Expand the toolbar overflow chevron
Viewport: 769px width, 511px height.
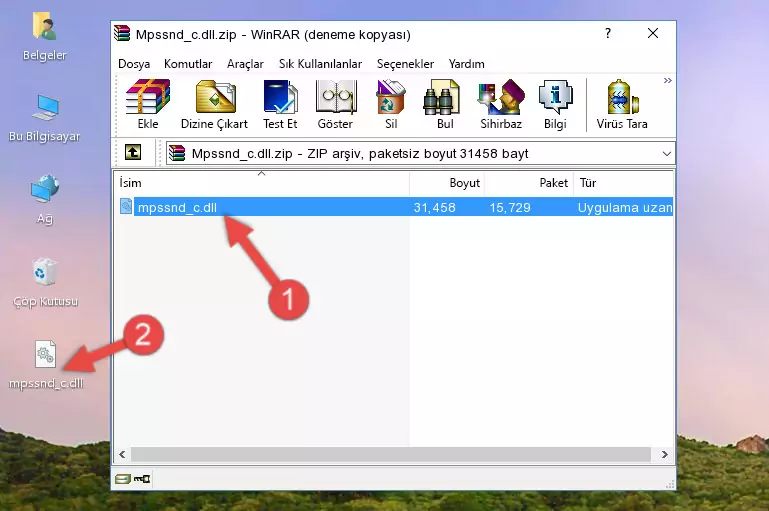click(667, 80)
